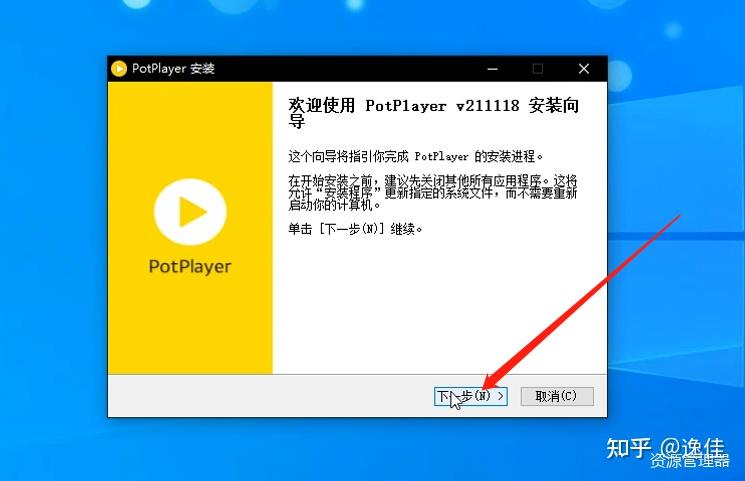
Task: Close the PotPlayer installer window
Action: pyautogui.click(x=584, y=69)
